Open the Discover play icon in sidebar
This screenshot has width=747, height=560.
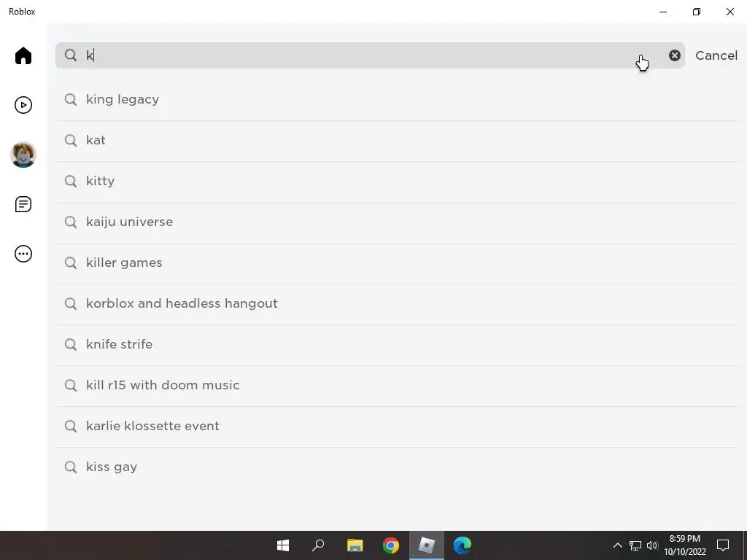click(x=23, y=105)
